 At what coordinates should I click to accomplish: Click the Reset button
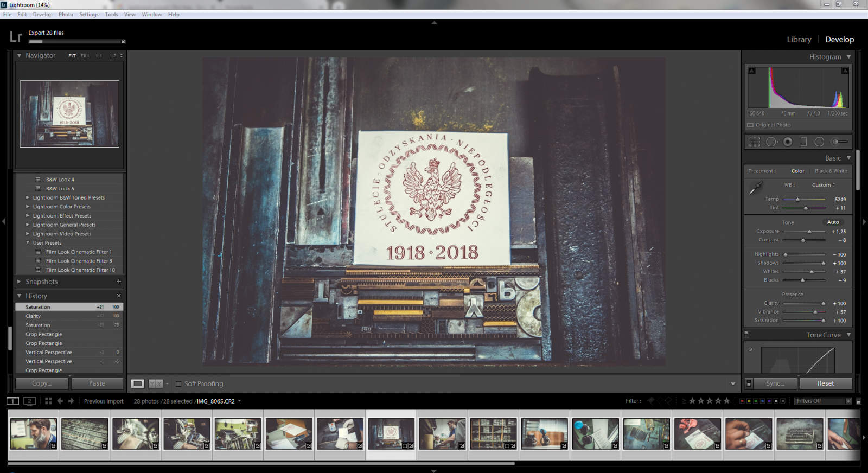pos(825,383)
